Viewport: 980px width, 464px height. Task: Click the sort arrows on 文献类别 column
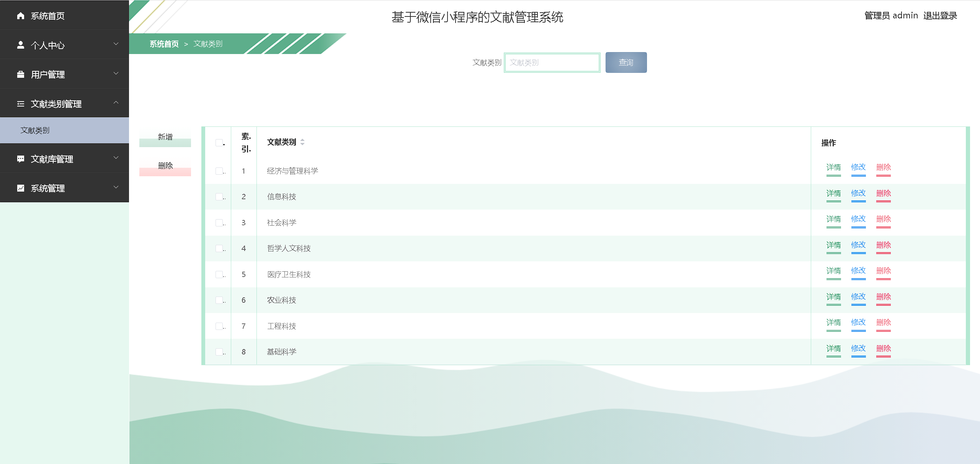302,142
